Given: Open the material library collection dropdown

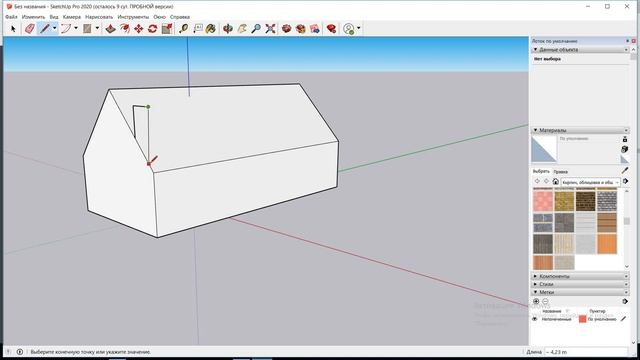Looking at the screenshot, I should [591, 182].
